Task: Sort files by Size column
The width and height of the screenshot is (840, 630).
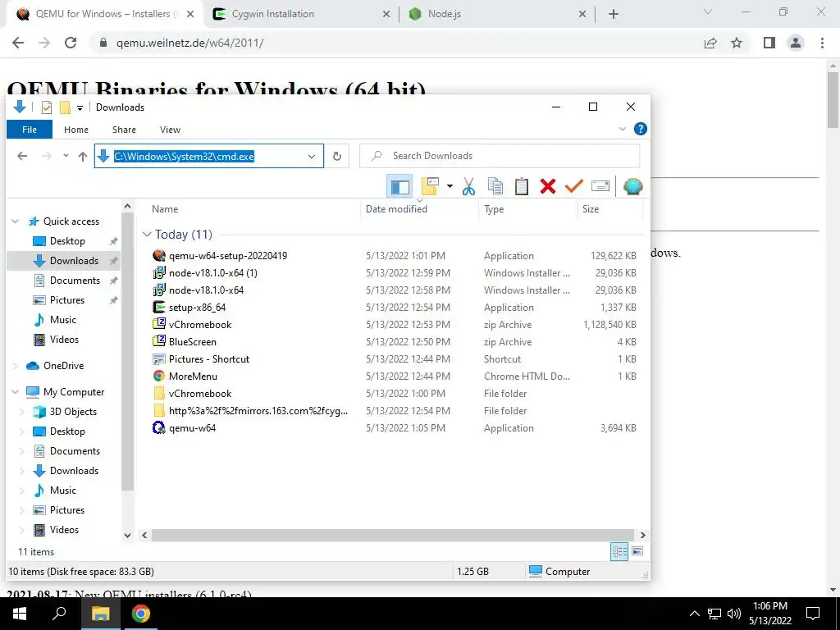Action: coord(591,209)
